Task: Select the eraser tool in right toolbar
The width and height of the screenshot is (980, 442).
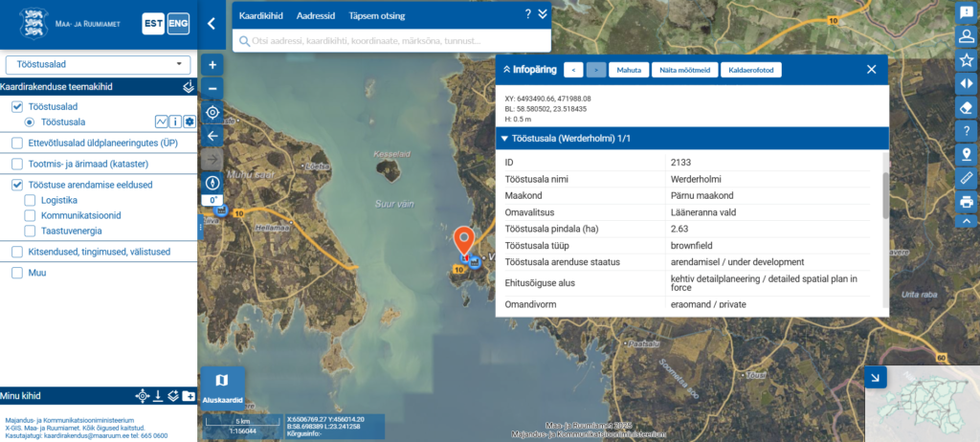Action: (967, 106)
